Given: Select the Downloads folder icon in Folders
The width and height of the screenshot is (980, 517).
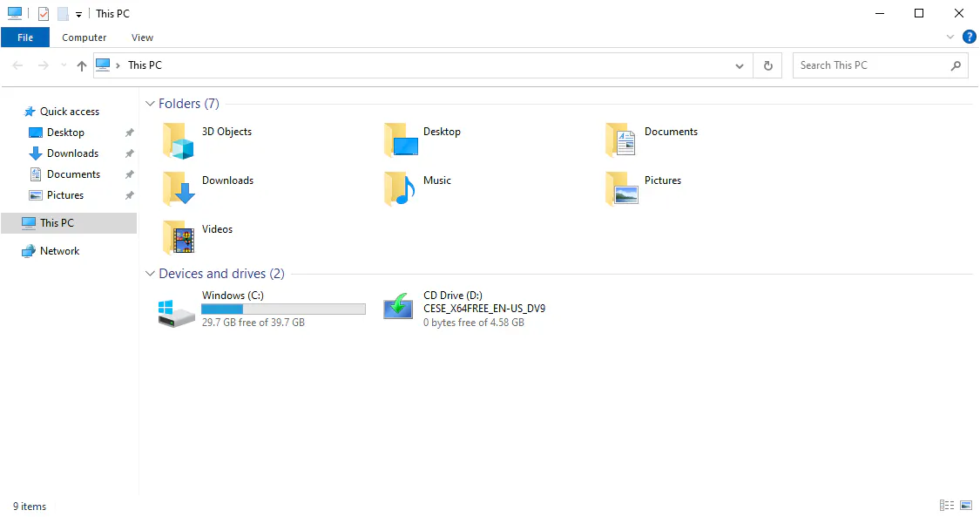Looking at the screenshot, I should tap(179, 189).
